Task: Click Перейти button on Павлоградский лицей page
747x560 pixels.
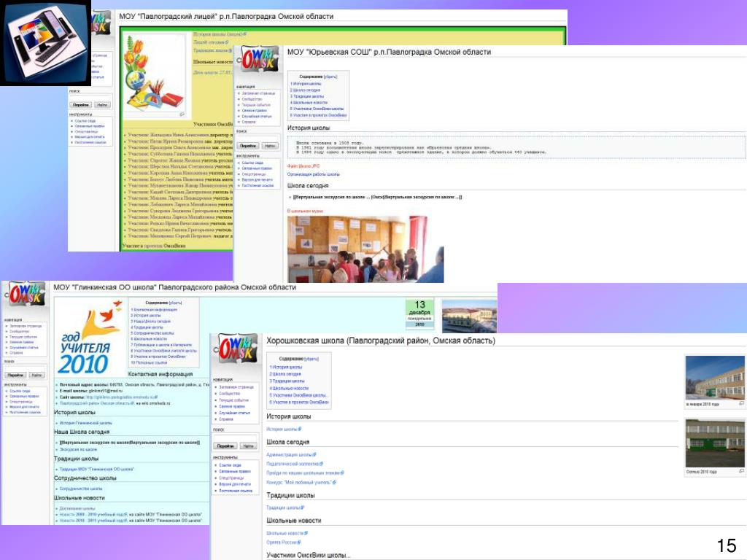Action: pyautogui.click(x=81, y=105)
